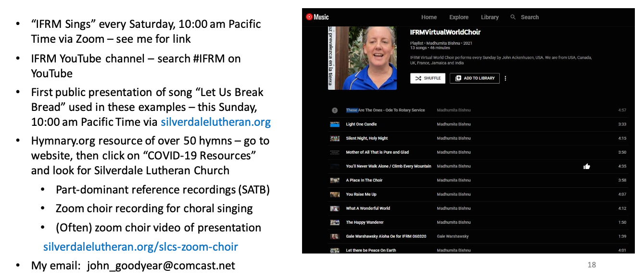Open the search magnifier icon

(x=513, y=17)
